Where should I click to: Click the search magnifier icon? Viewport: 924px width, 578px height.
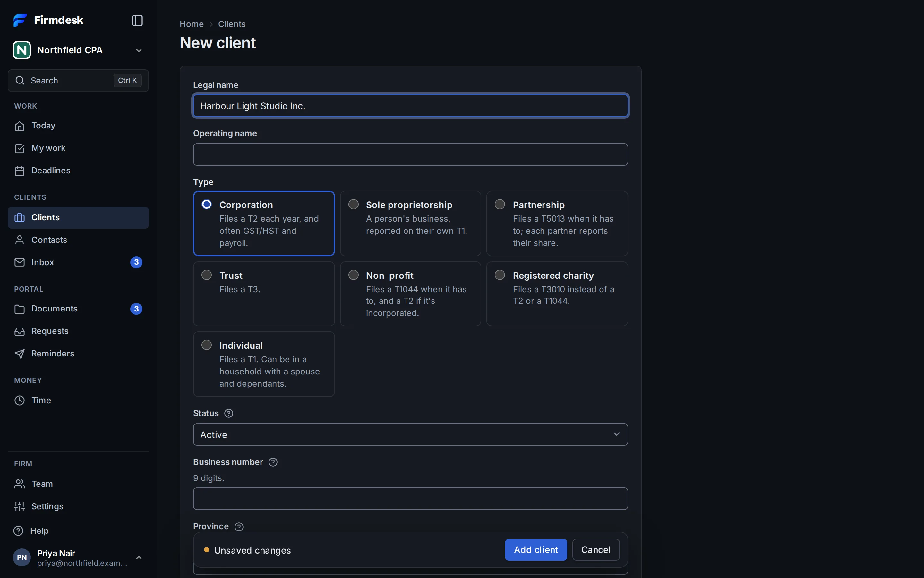pyautogui.click(x=20, y=80)
